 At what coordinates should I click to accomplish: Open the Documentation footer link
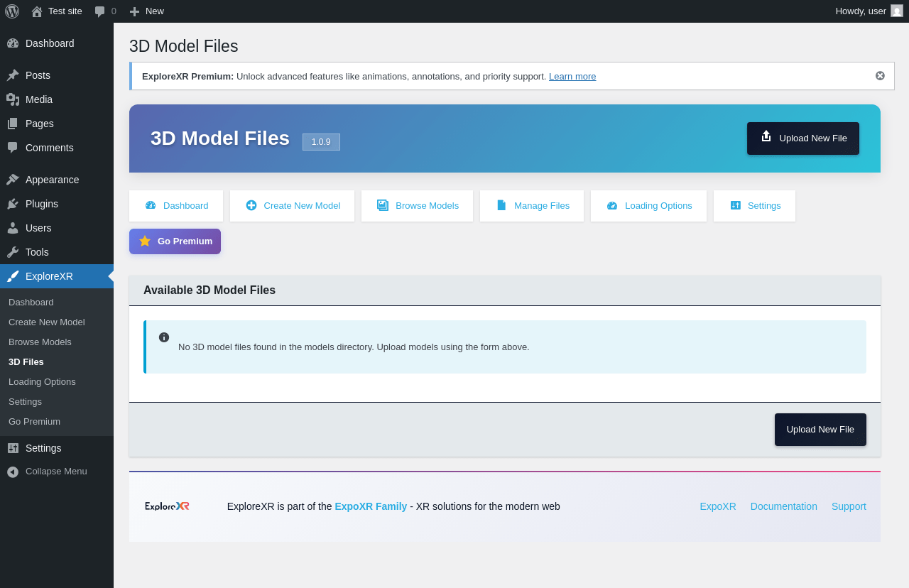click(x=783, y=506)
